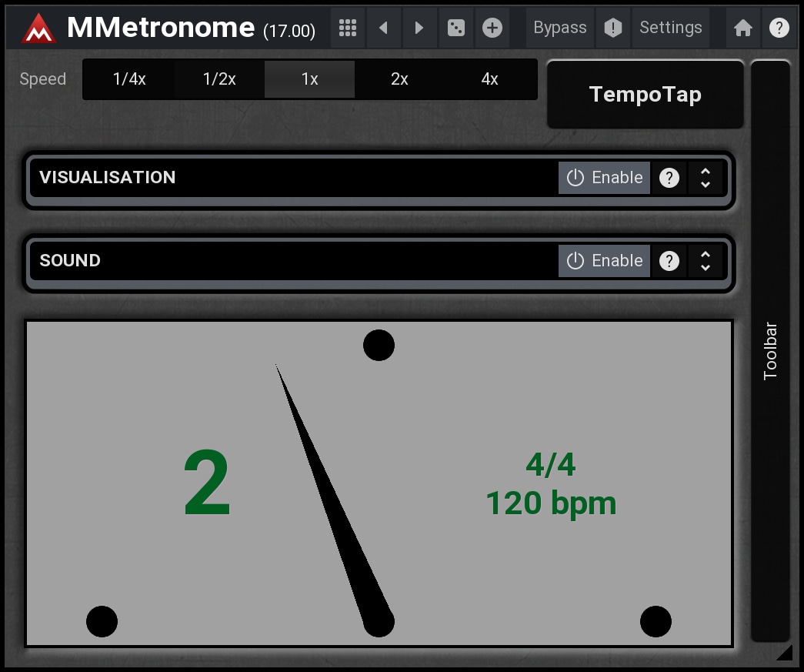Expand the Sound panel arrows
The image size is (804, 672).
tap(706, 261)
